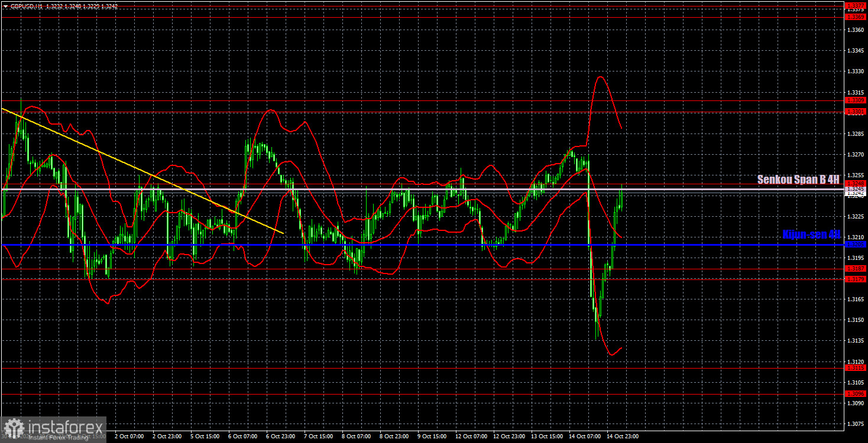Click the 14 Oct 23:00 time label
The height and width of the screenshot is (443, 868).
(x=622, y=437)
